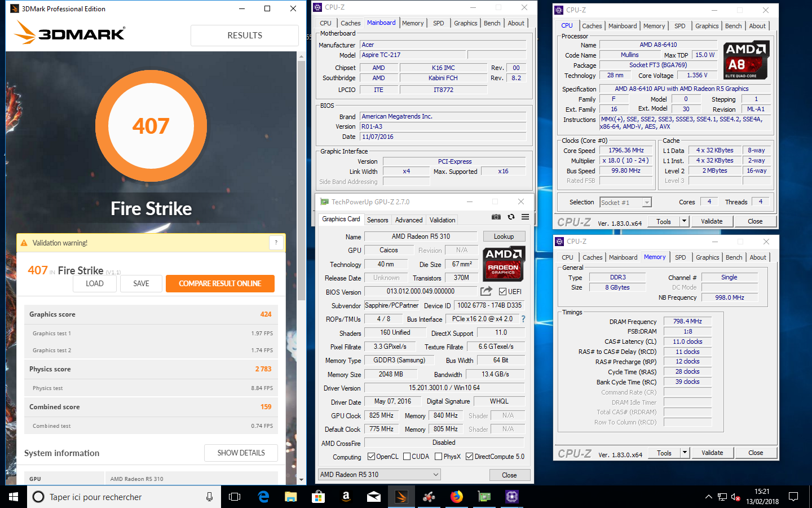Click the Bus Interface question mark in GPU-Z
812x508 pixels.
[523, 319]
